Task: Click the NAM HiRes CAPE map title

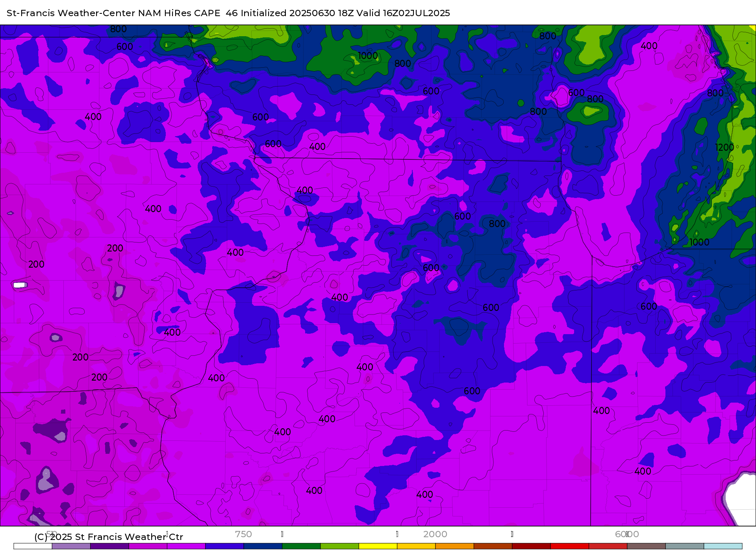Action: [228, 13]
